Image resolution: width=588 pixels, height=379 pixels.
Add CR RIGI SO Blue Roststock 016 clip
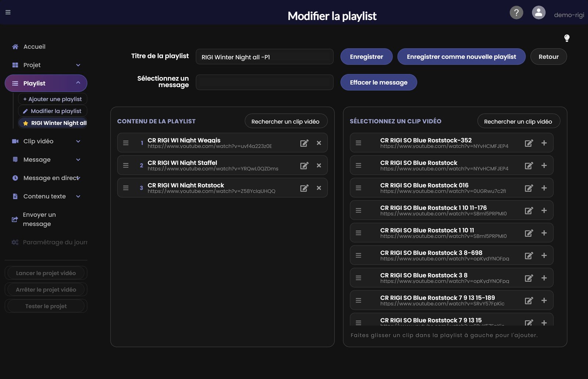tap(544, 188)
